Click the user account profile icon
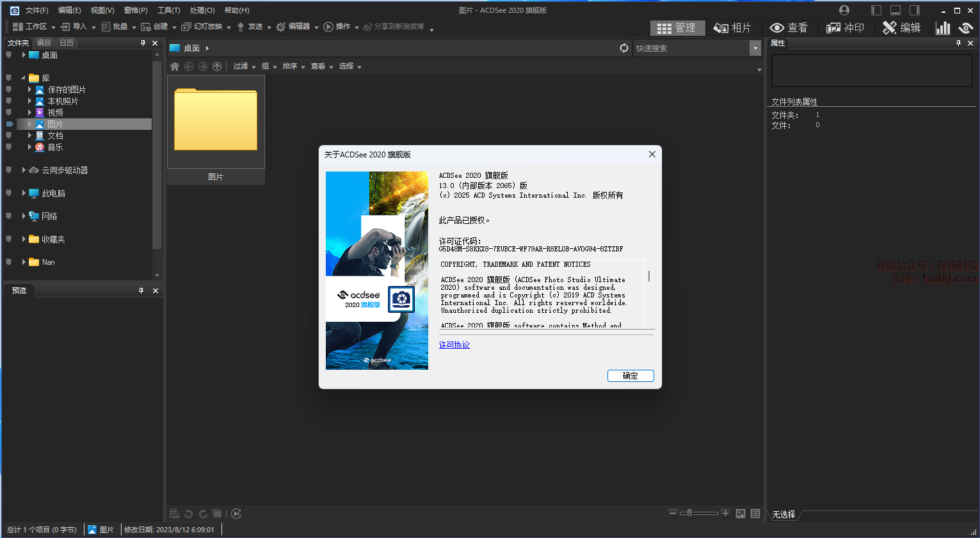 pos(844,10)
